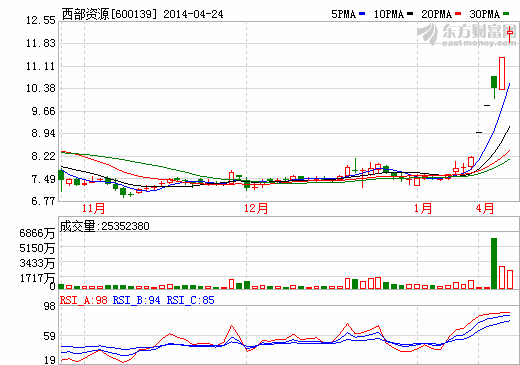
Task: Click the date 2014-04-24 in the header
Action: tap(193, 14)
